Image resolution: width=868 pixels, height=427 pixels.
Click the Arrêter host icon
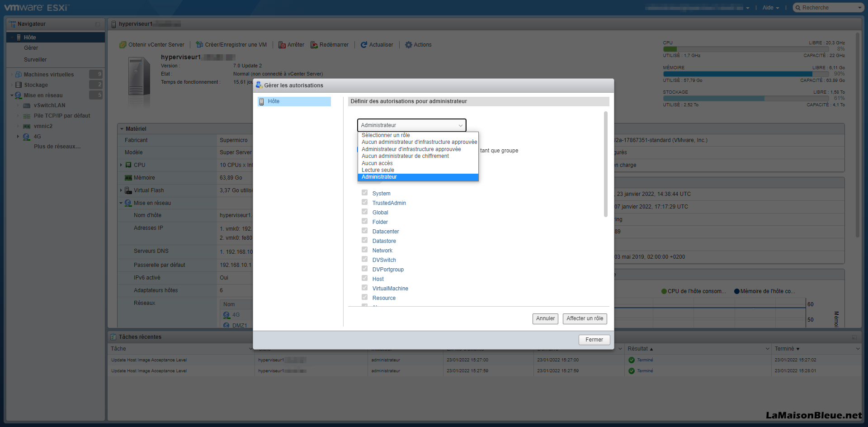(282, 45)
